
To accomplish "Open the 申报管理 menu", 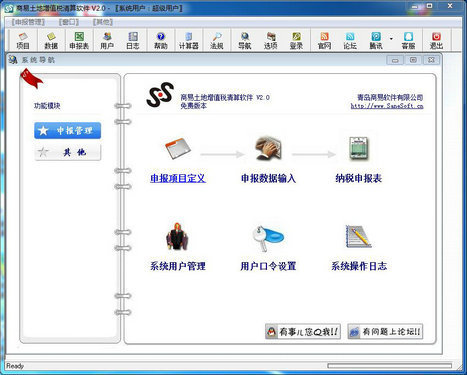I will click(x=28, y=22).
